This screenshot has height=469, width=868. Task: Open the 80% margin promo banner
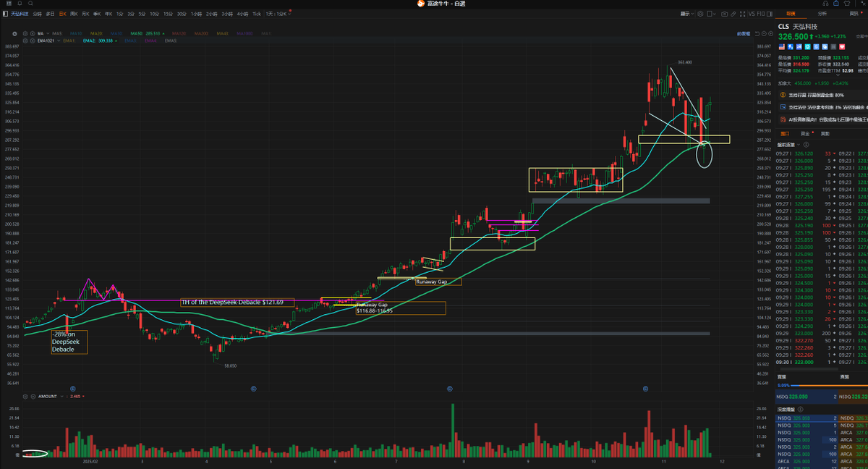pyautogui.click(x=823, y=95)
